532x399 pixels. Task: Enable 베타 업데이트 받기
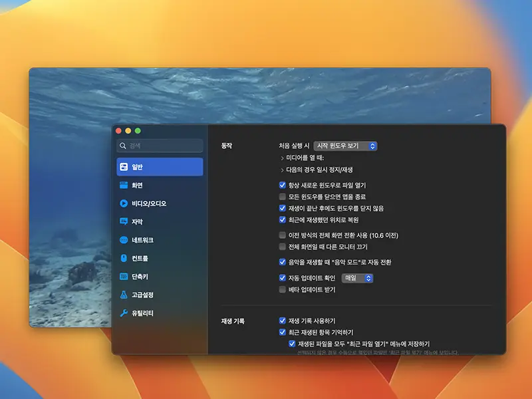click(x=282, y=289)
